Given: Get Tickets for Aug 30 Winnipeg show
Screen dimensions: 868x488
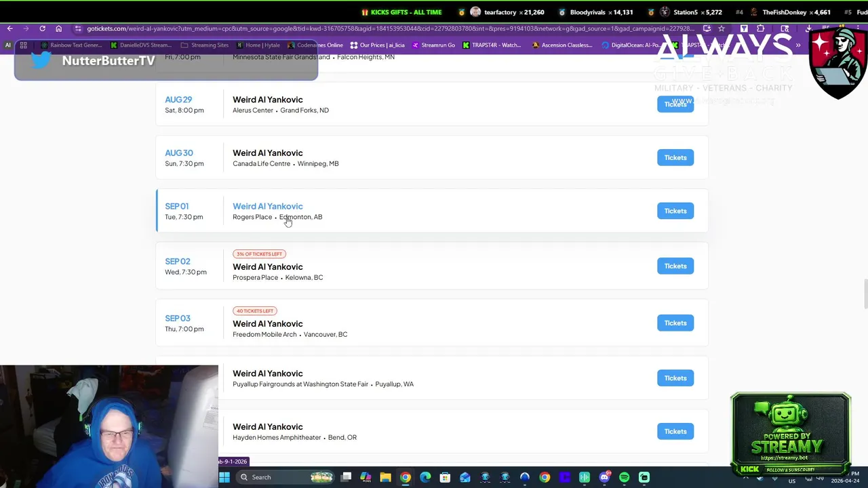Looking at the screenshot, I should [675, 157].
